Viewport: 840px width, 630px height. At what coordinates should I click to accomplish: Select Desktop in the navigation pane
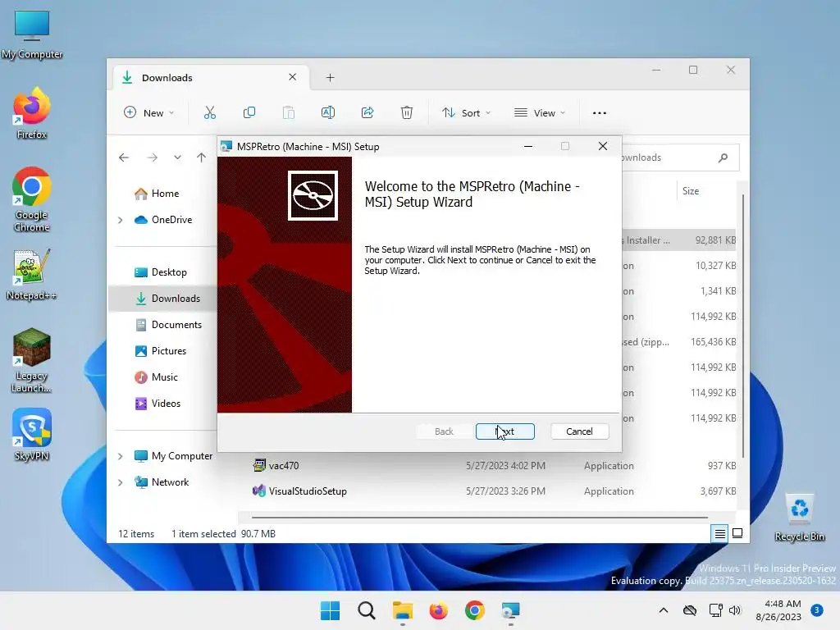[x=161, y=272]
